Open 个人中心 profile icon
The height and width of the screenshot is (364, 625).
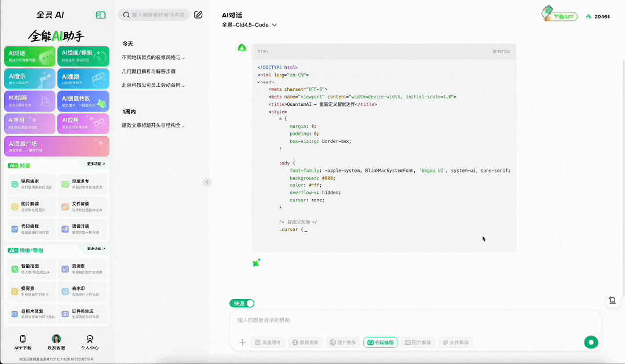click(x=90, y=341)
